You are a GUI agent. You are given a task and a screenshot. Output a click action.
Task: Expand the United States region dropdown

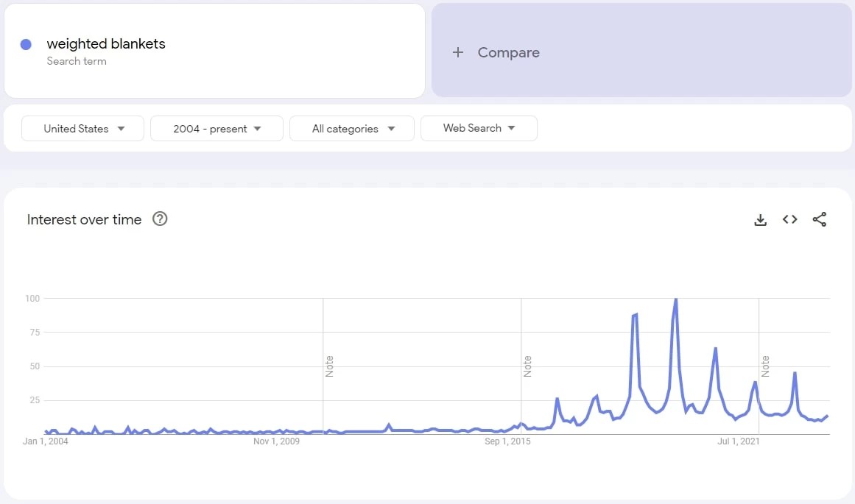(x=83, y=129)
